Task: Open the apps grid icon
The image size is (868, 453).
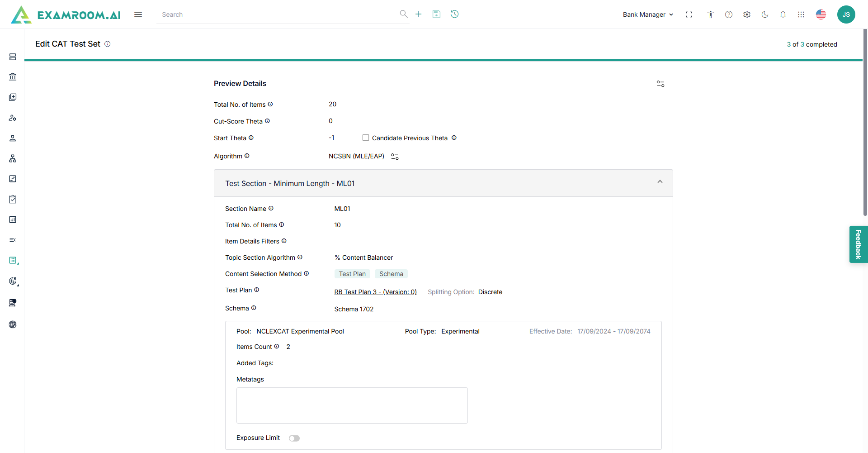Action: (x=801, y=14)
